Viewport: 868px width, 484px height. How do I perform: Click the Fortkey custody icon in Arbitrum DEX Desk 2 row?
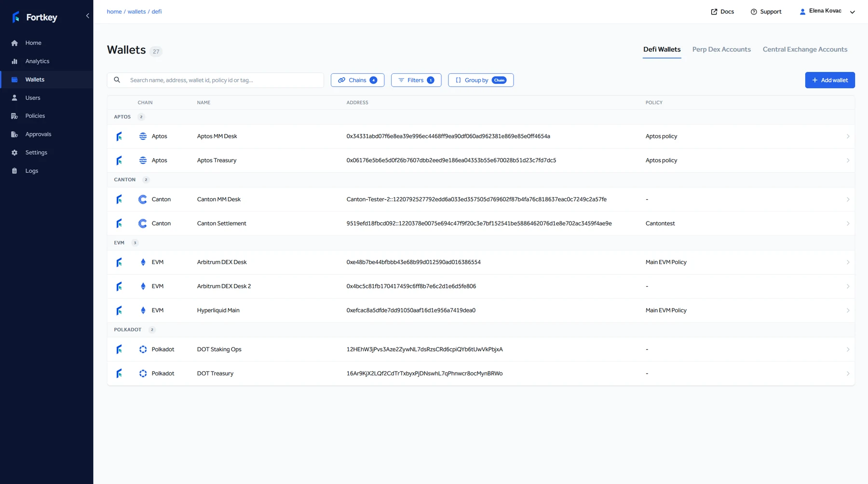pyautogui.click(x=119, y=286)
